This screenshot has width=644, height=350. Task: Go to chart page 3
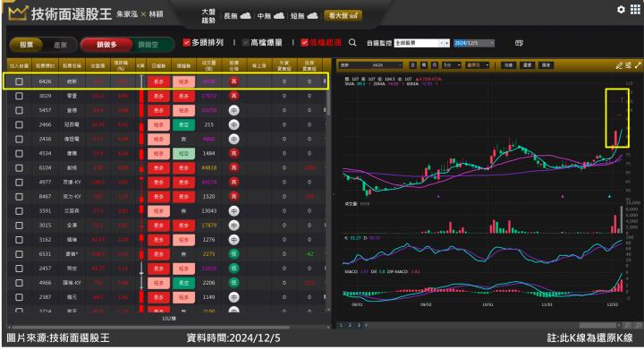pos(358,325)
